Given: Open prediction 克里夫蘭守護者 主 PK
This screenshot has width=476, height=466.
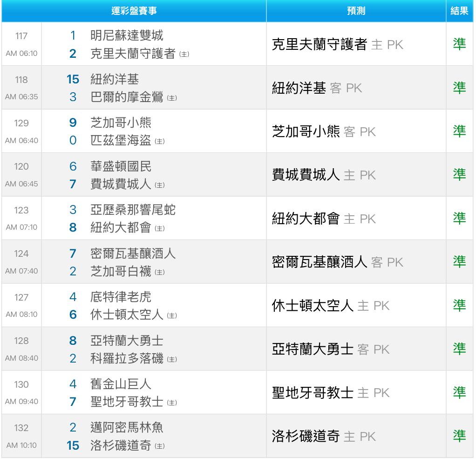Looking at the screenshot, I should click(x=337, y=44).
